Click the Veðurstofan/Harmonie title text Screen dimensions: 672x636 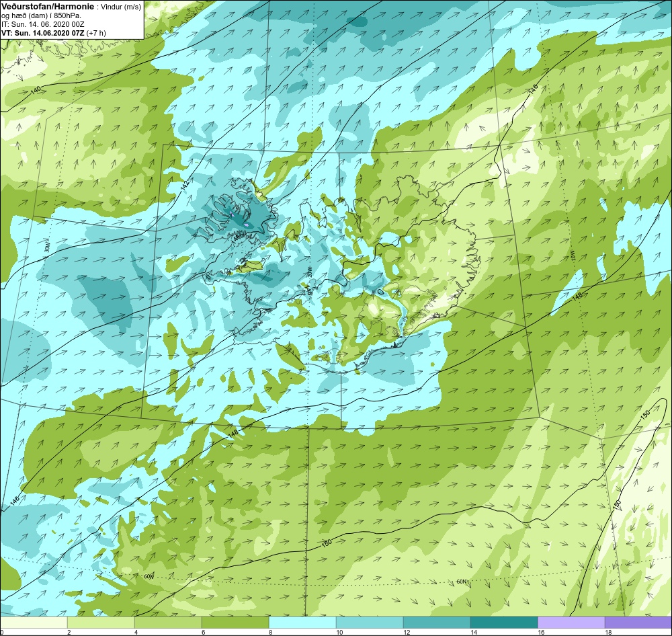coord(47,7)
